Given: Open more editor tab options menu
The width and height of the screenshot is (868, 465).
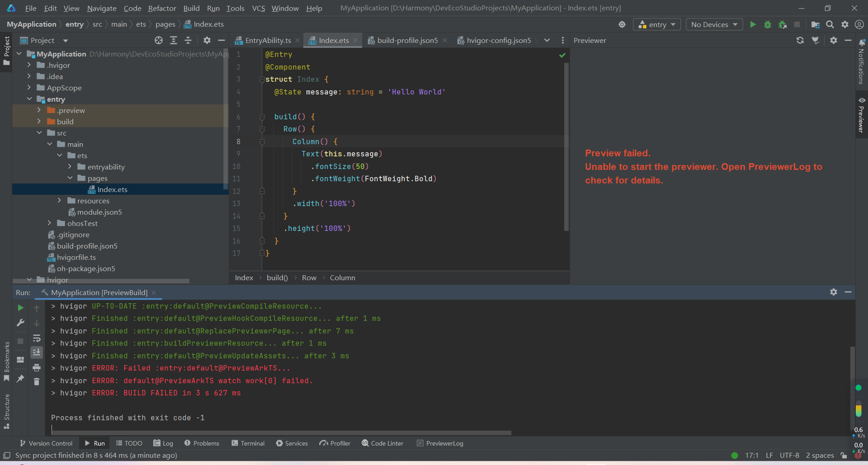Looking at the screenshot, I should point(562,40).
